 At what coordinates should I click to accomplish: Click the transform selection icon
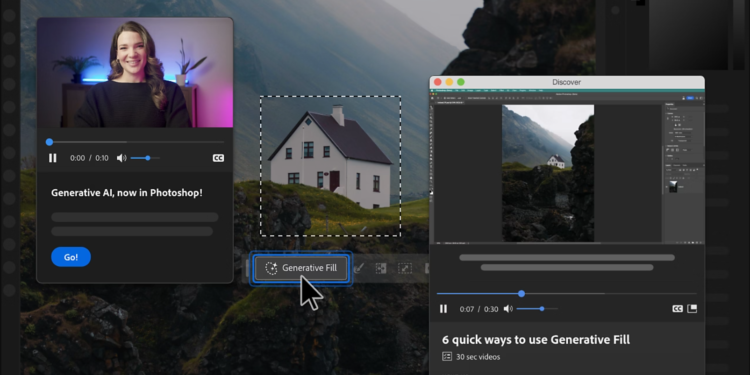405,268
